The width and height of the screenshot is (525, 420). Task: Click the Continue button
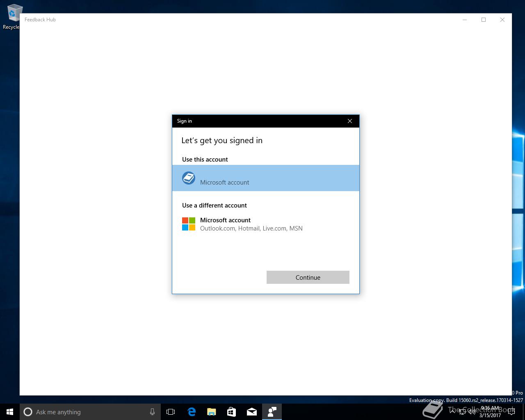click(x=308, y=277)
